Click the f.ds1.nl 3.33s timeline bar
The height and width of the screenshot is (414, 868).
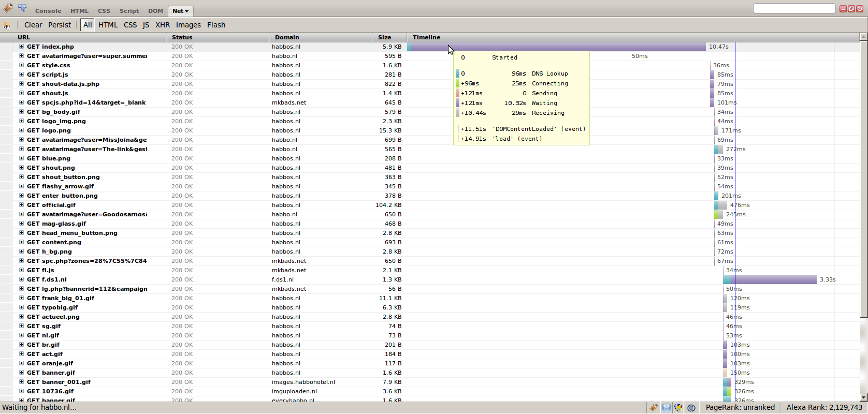(770, 279)
